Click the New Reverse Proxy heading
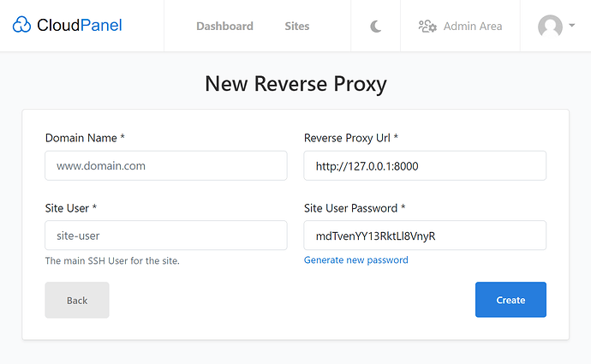 [x=295, y=84]
